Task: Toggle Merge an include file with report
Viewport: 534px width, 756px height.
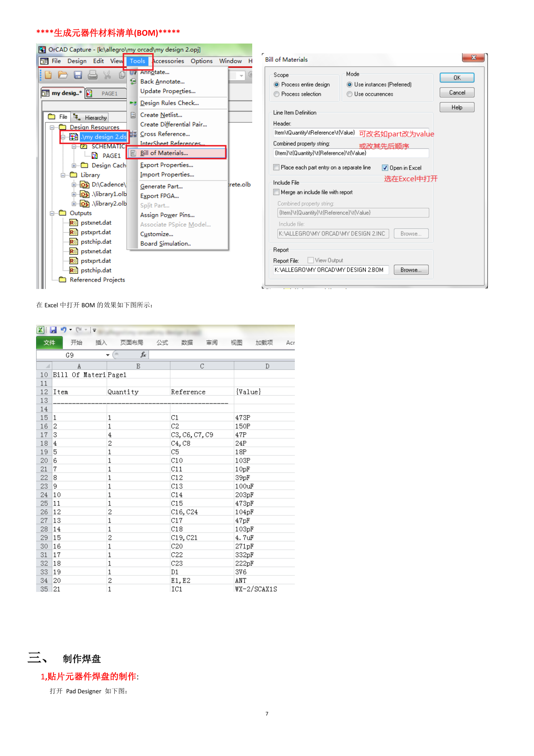Action: tap(276, 192)
